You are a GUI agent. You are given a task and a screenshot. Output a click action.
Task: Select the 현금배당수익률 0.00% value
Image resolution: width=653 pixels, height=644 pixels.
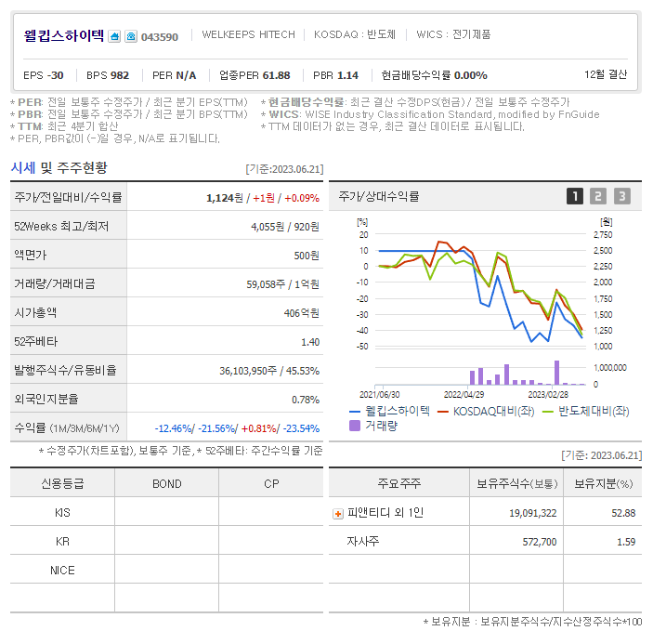pyautogui.click(x=435, y=75)
